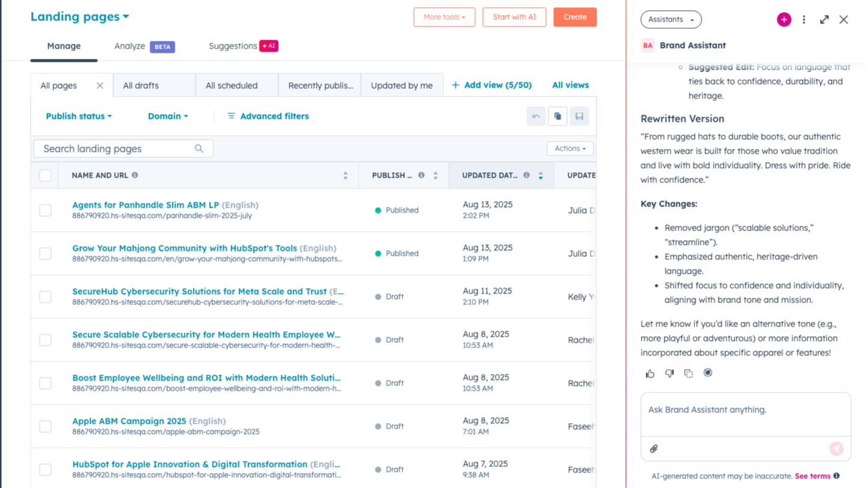The height and width of the screenshot is (488, 868).
Task: Tick the checkbox beside SecureHub Cybersecurity Solutions
Action: coord(45,297)
